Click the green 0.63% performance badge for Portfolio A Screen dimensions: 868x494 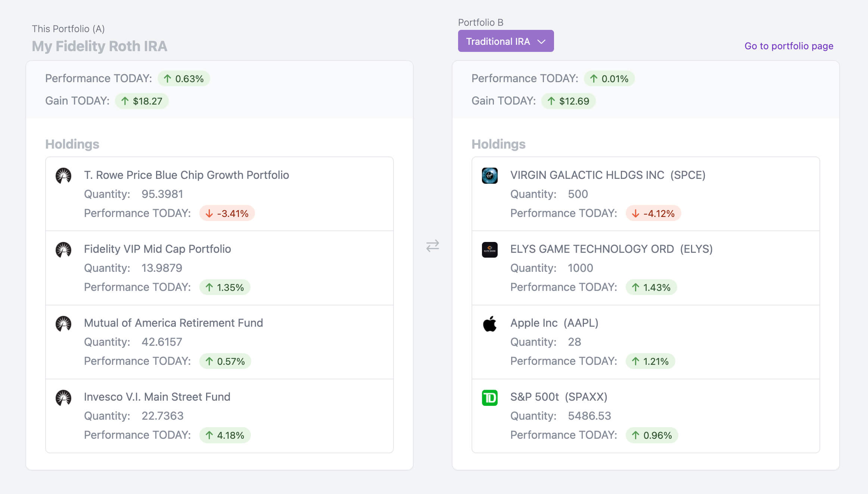[184, 78]
